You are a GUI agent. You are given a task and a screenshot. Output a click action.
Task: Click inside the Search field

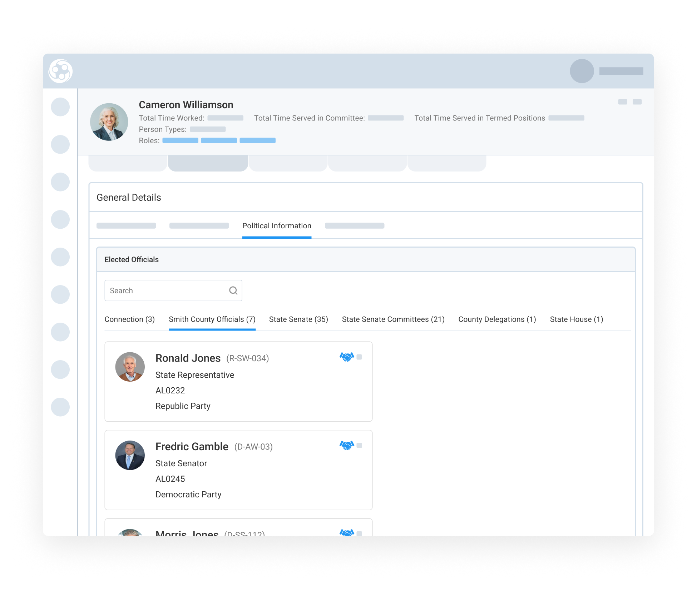point(161,290)
